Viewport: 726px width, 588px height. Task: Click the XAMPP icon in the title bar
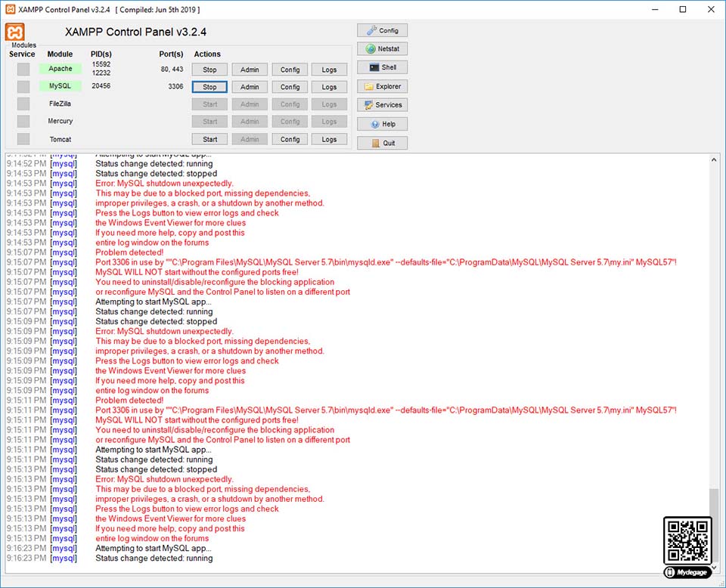pyautogui.click(x=10, y=9)
